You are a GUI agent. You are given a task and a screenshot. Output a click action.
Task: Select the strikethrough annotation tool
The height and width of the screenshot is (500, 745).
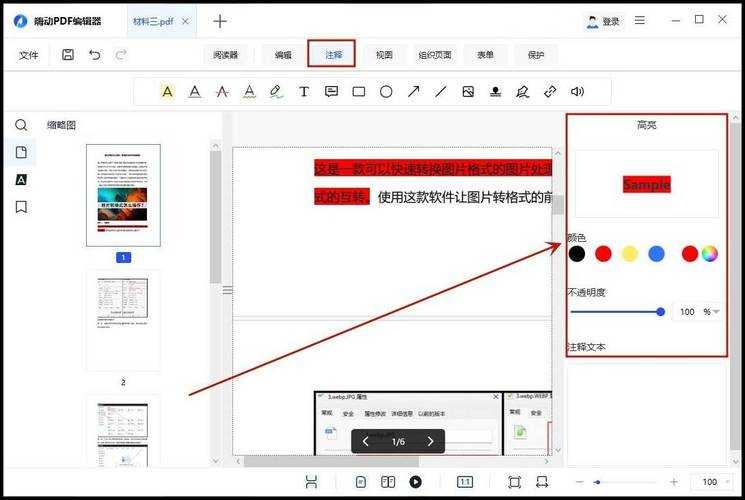pyautogui.click(x=222, y=92)
